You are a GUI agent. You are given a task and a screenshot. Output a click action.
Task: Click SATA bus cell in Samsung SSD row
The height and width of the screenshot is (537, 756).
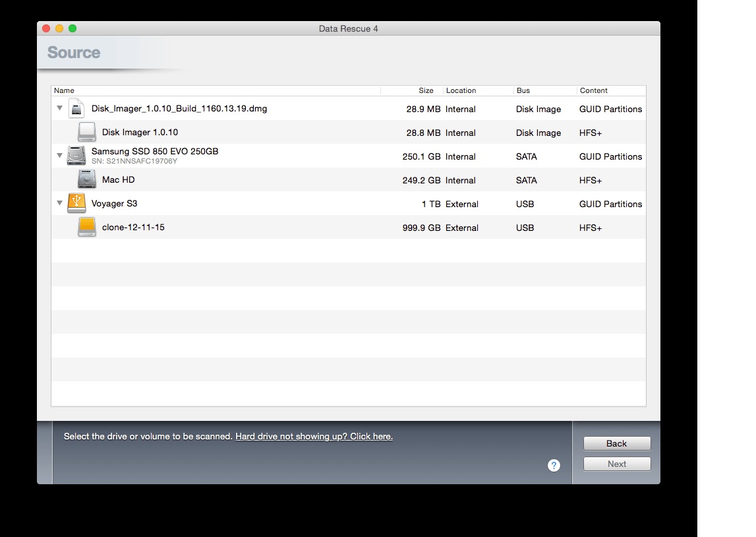pos(527,156)
